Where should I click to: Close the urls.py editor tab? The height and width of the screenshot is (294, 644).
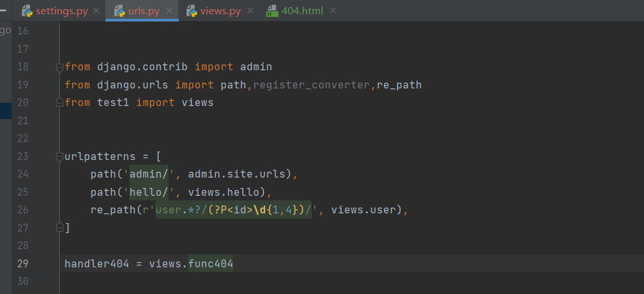(x=168, y=10)
